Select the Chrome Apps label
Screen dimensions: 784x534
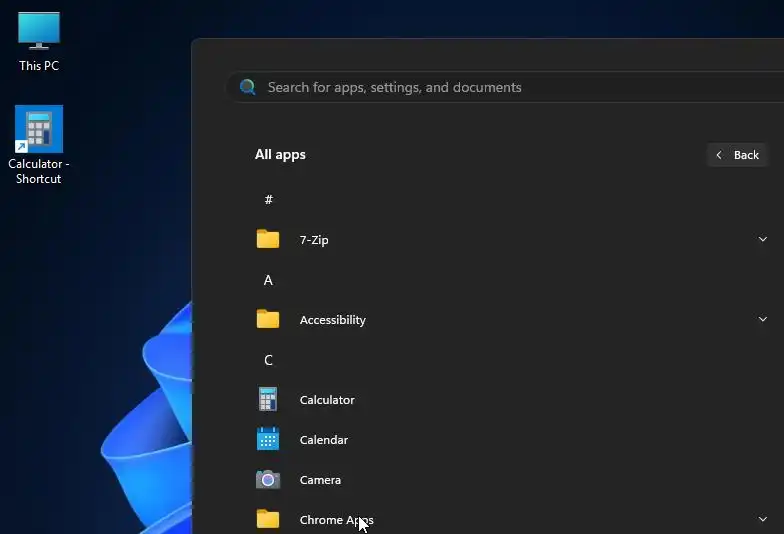click(336, 520)
